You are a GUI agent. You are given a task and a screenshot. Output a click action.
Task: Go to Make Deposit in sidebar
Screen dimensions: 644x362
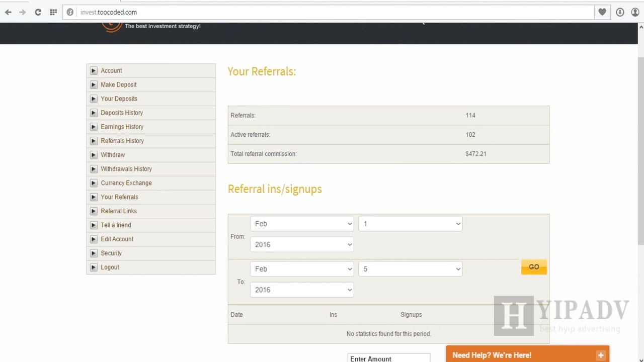118,85
